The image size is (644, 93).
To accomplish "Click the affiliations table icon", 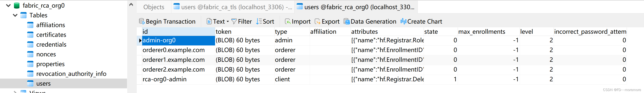I will 30,25.
